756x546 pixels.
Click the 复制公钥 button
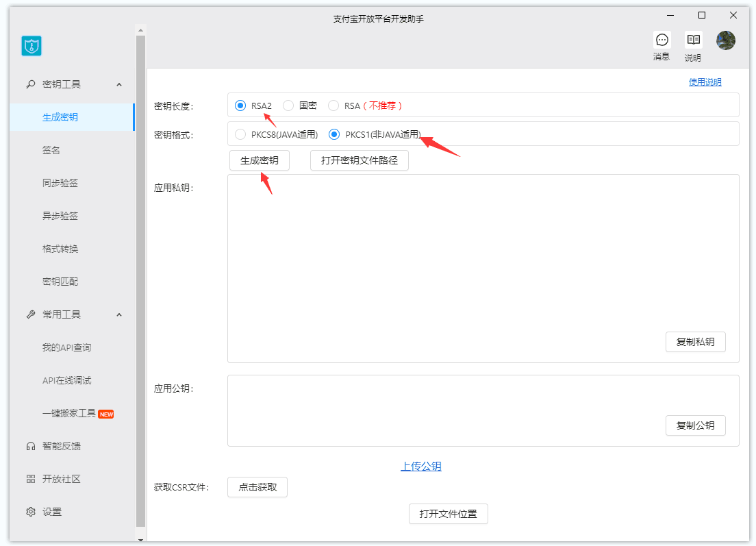pos(695,425)
